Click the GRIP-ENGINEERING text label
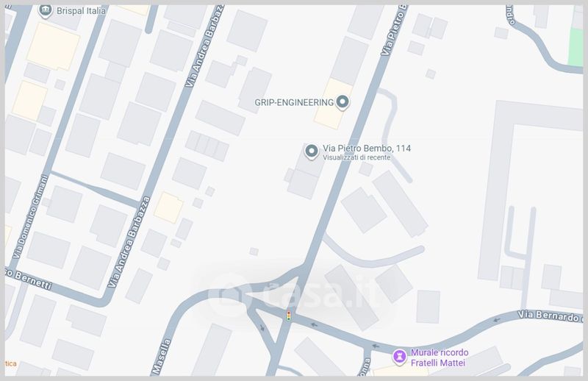Viewport: 588px width, 381px height. (294, 102)
